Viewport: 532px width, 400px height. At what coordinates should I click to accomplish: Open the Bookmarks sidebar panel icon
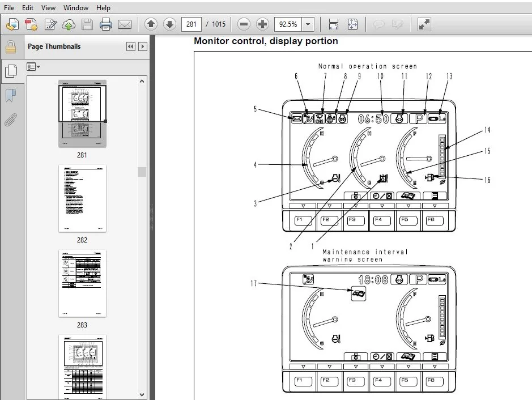(11, 95)
